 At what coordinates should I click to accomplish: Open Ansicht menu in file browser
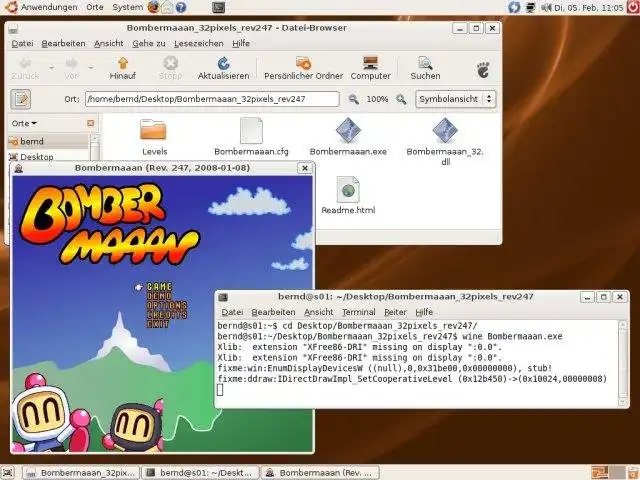tap(109, 43)
